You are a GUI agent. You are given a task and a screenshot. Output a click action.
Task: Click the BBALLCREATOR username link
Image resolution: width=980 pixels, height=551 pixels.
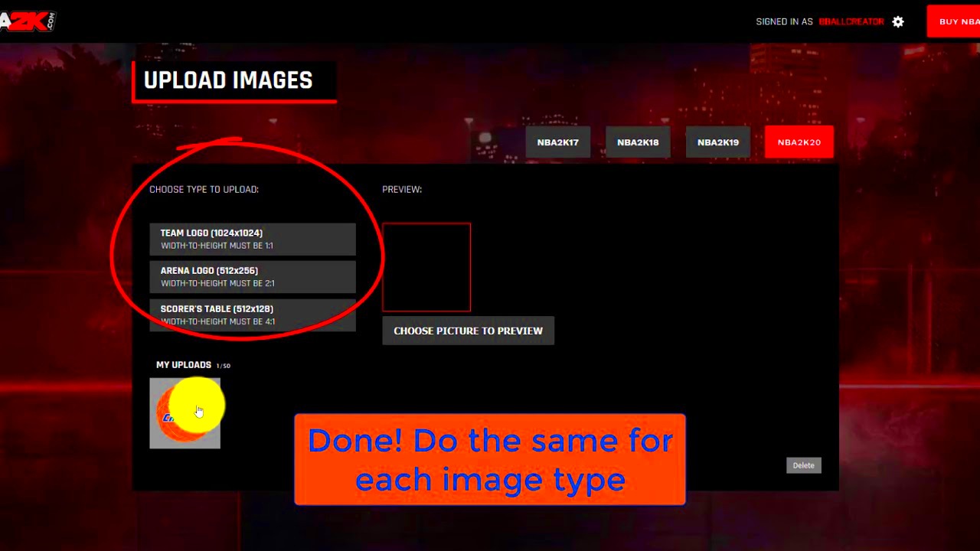point(851,21)
